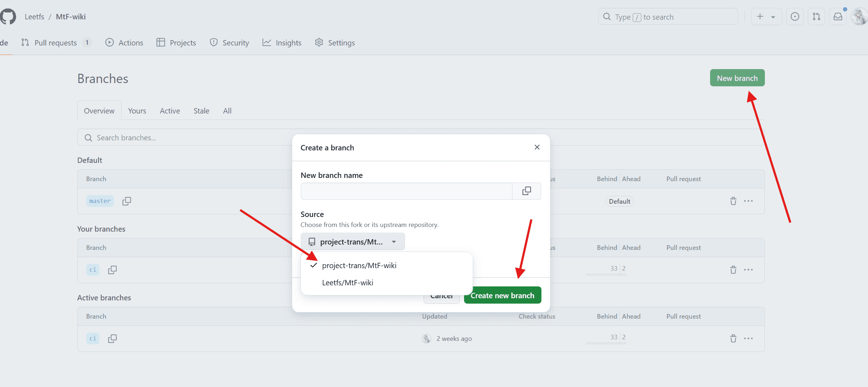Open the issues icon in the header
The image size is (868, 387).
(795, 17)
